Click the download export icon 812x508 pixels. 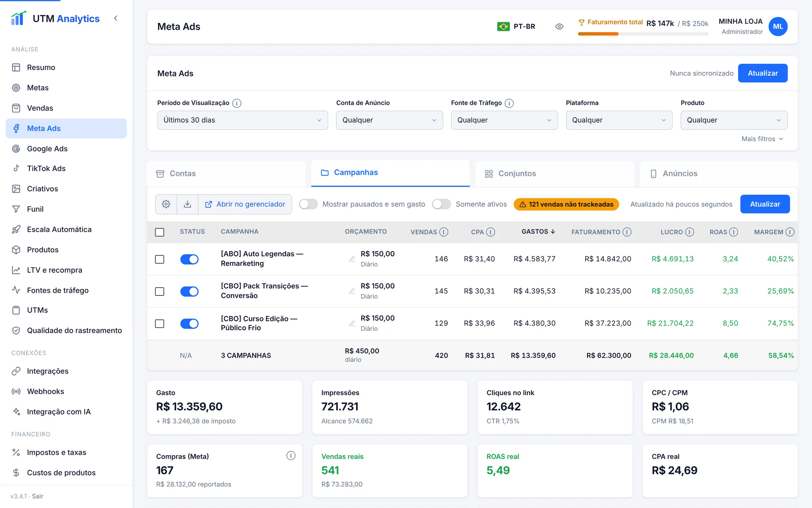188,204
